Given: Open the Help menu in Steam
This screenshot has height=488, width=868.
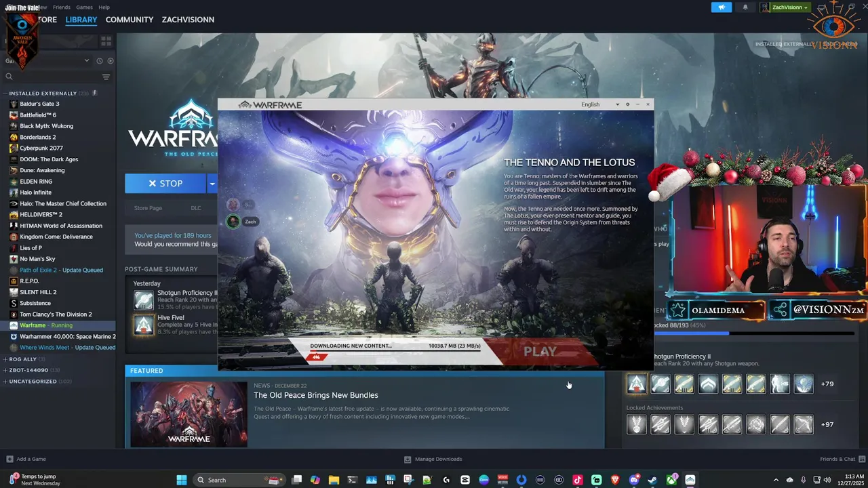Looking at the screenshot, I should tap(104, 7).
